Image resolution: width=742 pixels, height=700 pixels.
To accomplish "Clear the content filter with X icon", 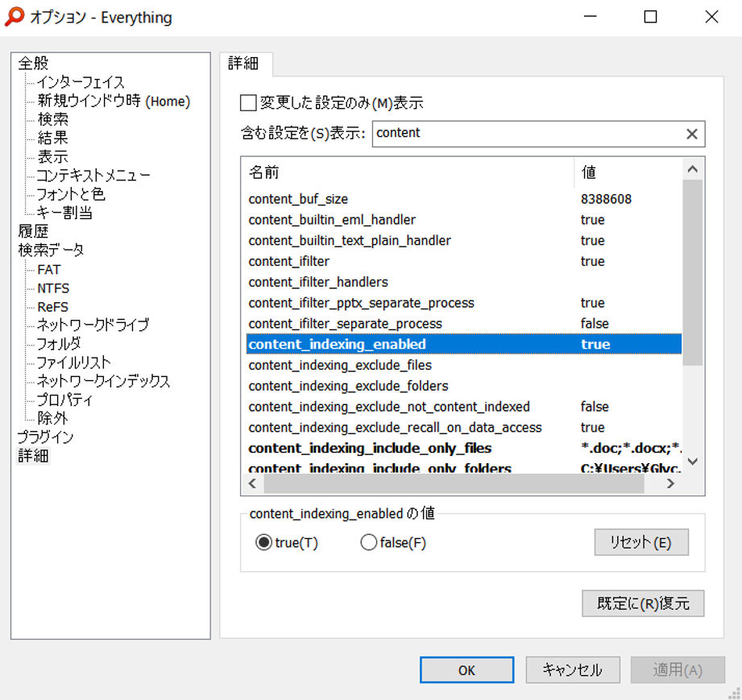I will point(691,134).
